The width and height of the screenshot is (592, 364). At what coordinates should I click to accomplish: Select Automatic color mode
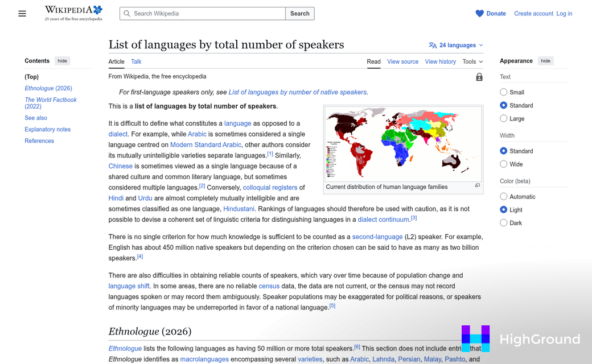(503, 197)
